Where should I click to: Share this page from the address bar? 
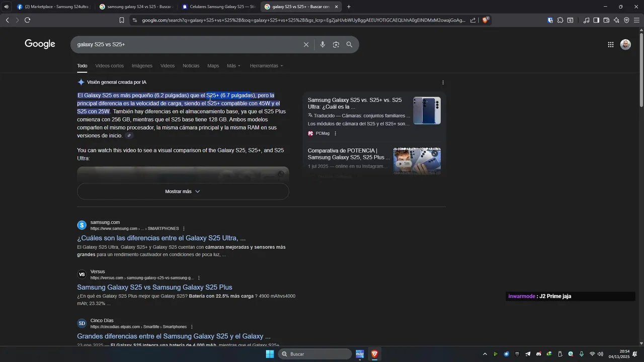click(473, 20)
